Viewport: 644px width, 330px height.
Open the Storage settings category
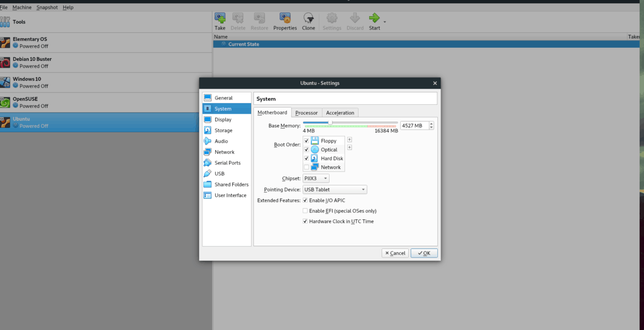click(x=223, y=130)
